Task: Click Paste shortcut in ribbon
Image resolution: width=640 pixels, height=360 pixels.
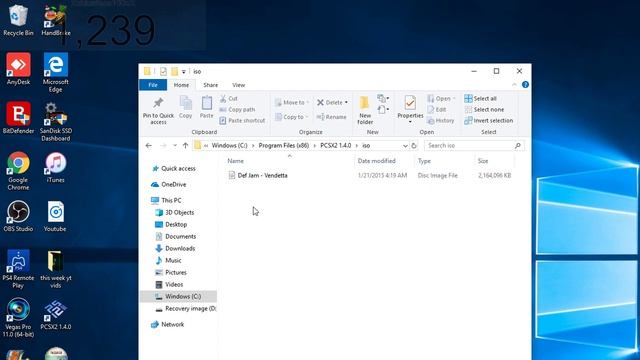Action: click(242, 120)
